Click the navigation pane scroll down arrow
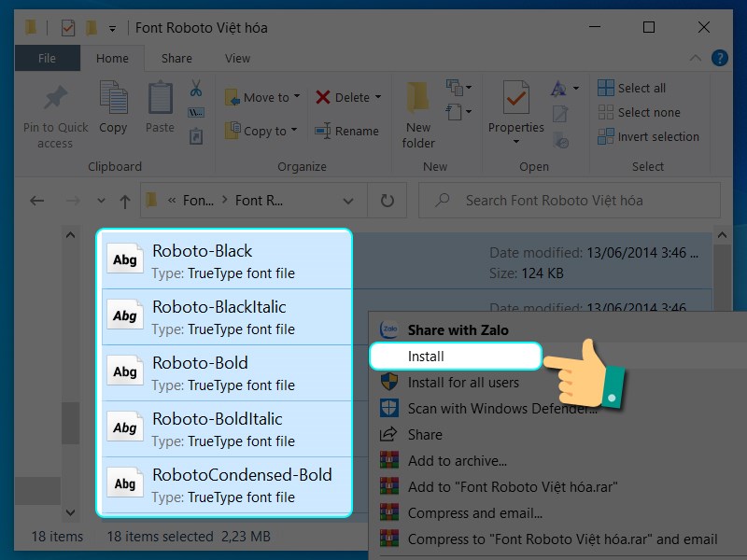The width and height of the screenshot is (747, 560). pyautogui.click(x=71, y=512)
